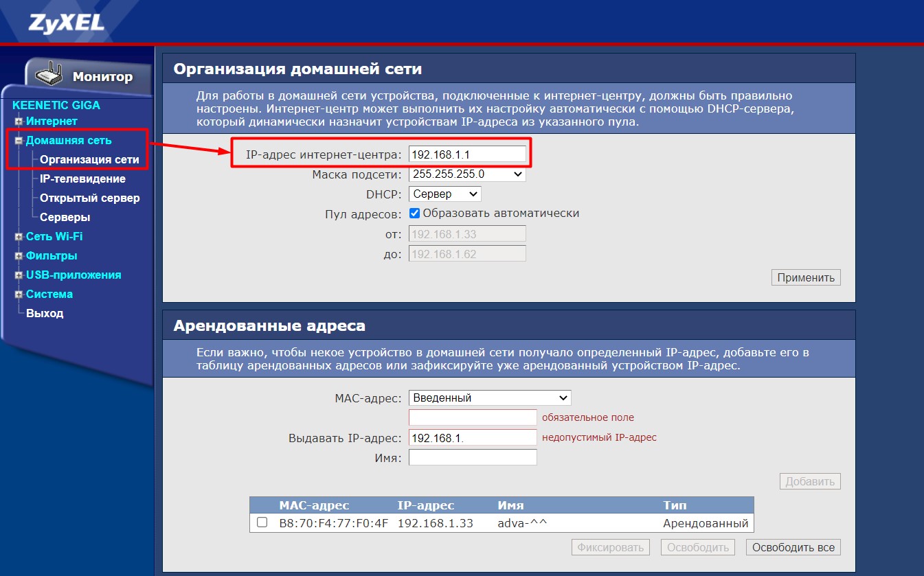Screen dimensions: 924x576
Task: Click the Добавить button
Action: [x=810, y=481]
